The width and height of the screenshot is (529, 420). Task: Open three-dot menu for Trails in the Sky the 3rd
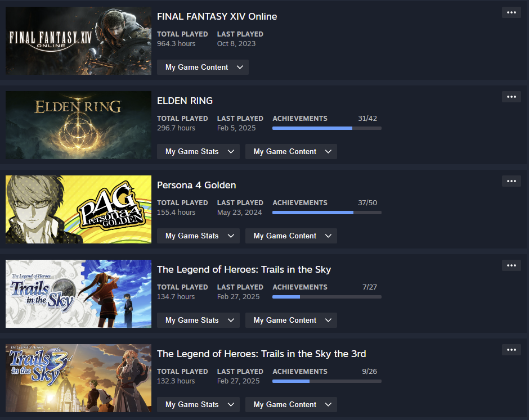tap(512, 350)
